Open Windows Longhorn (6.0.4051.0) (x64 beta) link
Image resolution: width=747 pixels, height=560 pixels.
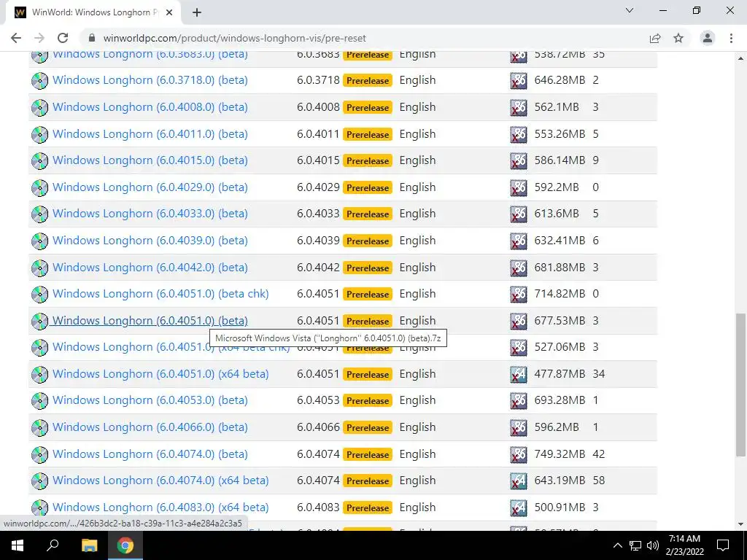click(x=160, y=374)
